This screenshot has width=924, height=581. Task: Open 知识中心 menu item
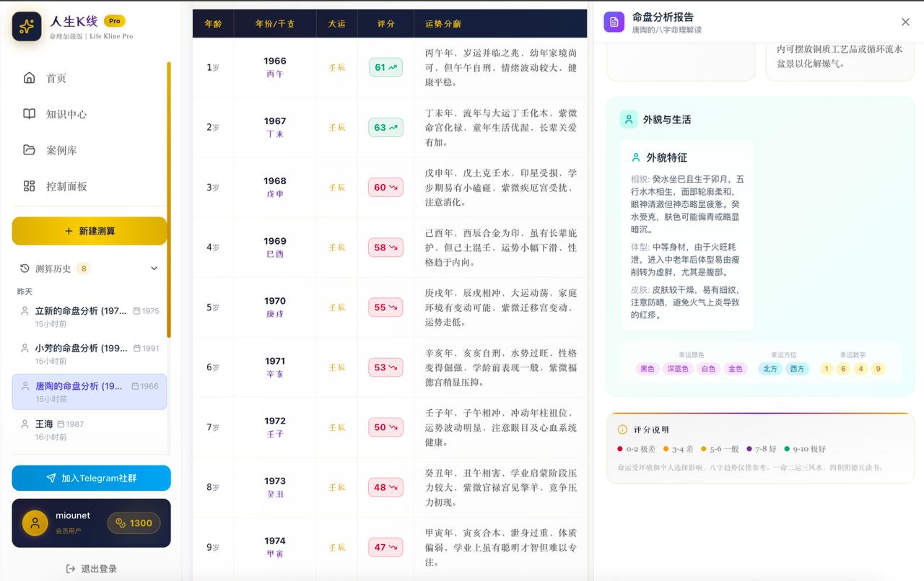tap(90, 114)
